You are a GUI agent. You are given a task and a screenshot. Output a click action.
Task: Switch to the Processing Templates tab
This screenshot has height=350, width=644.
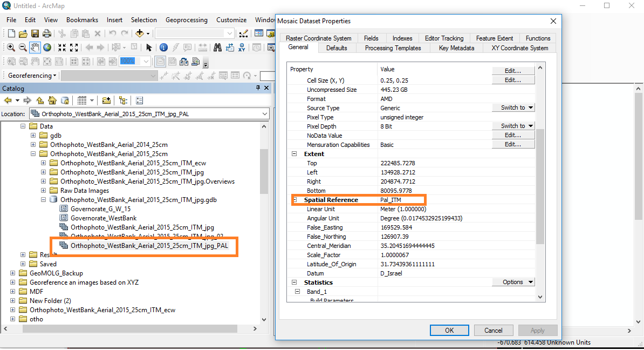[x=393, y=48]
